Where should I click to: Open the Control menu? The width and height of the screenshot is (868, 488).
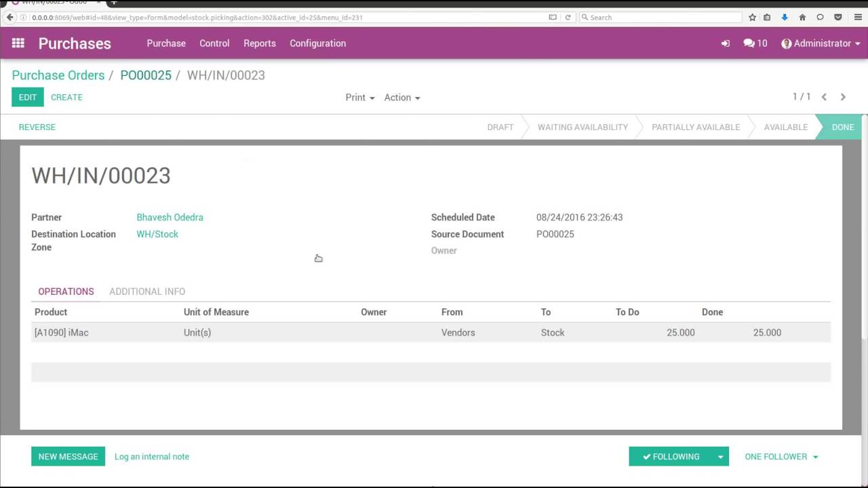(x=214, y=43)
